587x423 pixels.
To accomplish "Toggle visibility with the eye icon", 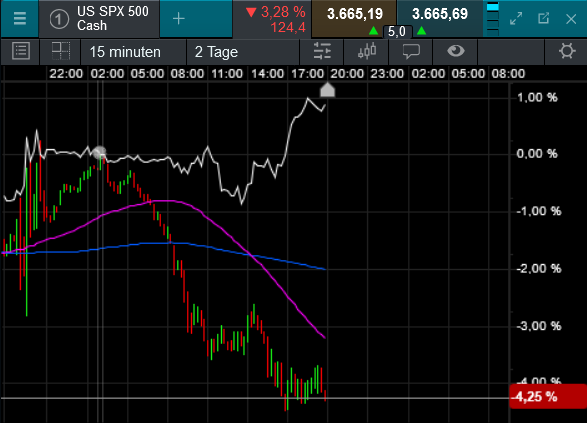I will point(456,51).
